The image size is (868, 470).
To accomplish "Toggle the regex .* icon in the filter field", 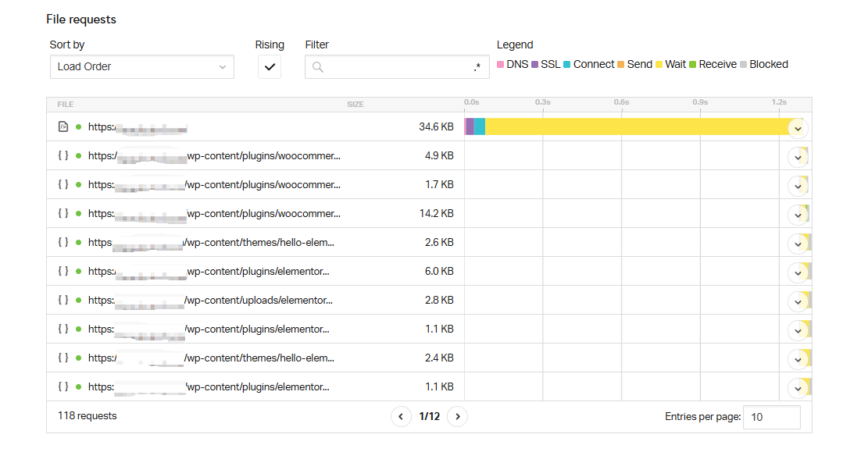I will [477, 67].
